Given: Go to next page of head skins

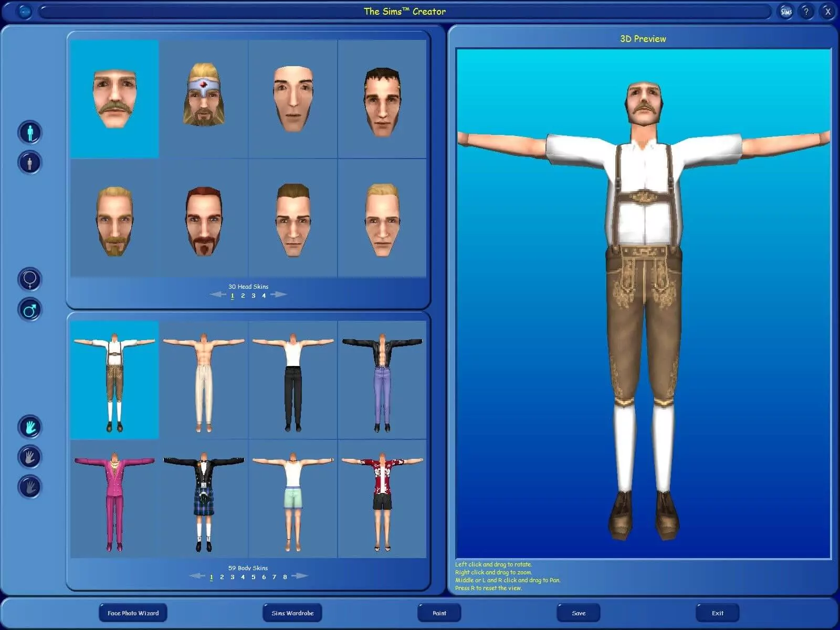Looking at the screenshot, I should [x=279, y=295].
